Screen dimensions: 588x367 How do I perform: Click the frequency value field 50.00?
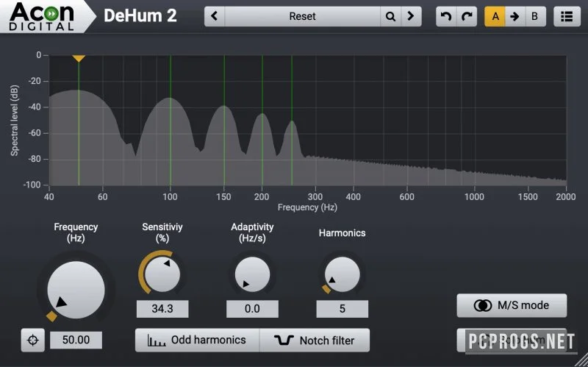tap(76, 340)
